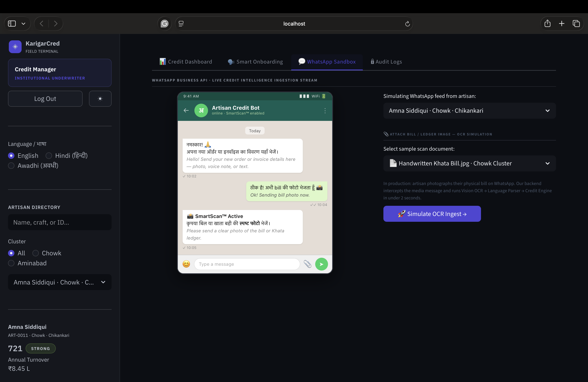
Task: Click the ₹8.45 L turnover value
Action: [19, 369]
